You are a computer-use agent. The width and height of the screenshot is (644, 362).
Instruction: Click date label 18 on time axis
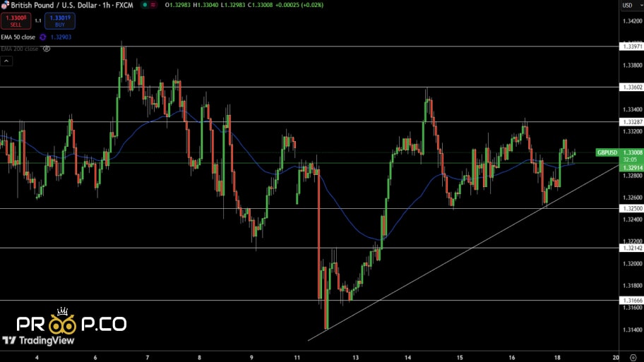pos(557,358)
